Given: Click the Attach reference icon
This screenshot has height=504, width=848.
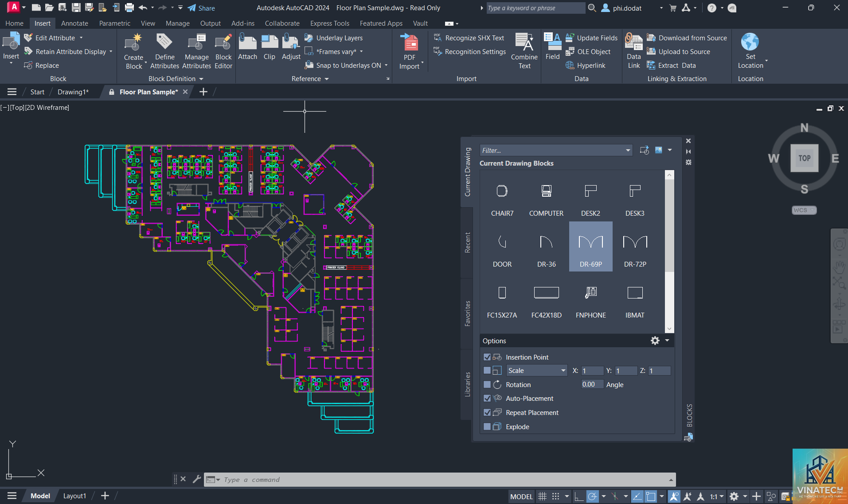Looking at the screenshot, I should pyautogui.click(x=247, y=42).
